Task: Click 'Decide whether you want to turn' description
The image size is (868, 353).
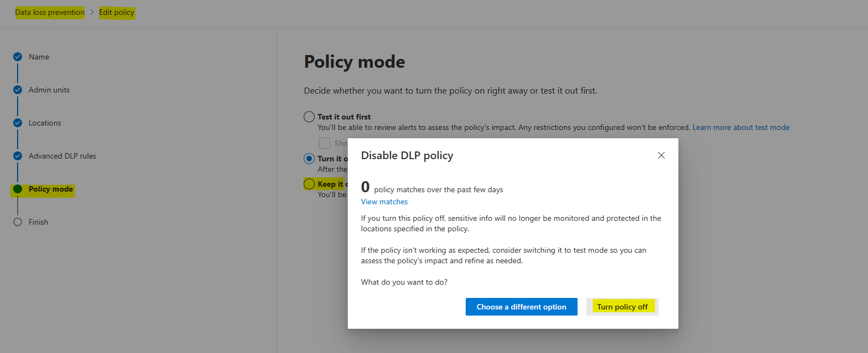Action: [450, 90]
